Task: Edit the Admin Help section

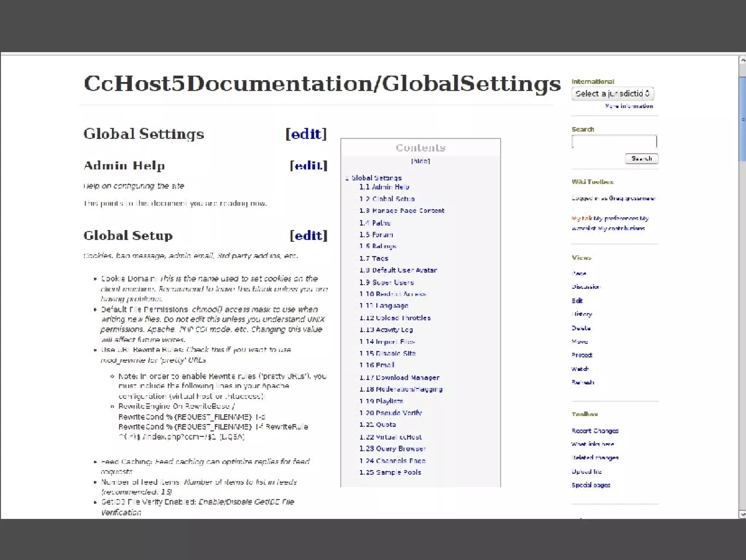Action: [x=309, y=165]
